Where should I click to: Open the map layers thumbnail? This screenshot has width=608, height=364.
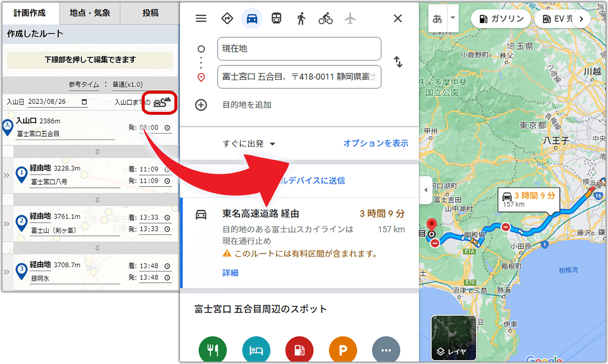(454, 338)
